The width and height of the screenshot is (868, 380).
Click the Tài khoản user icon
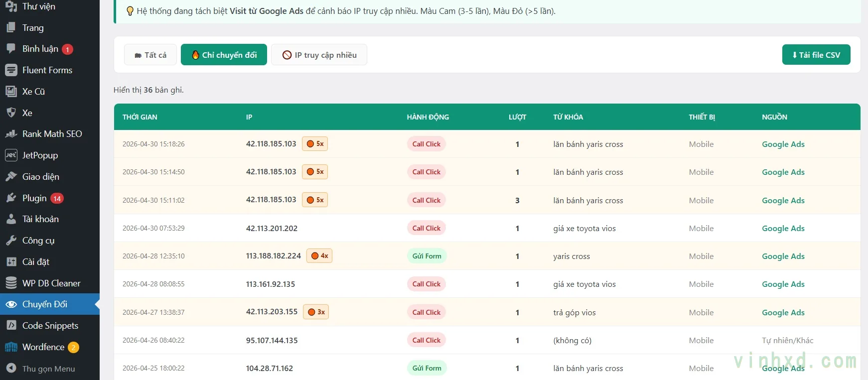pos(11,219)
